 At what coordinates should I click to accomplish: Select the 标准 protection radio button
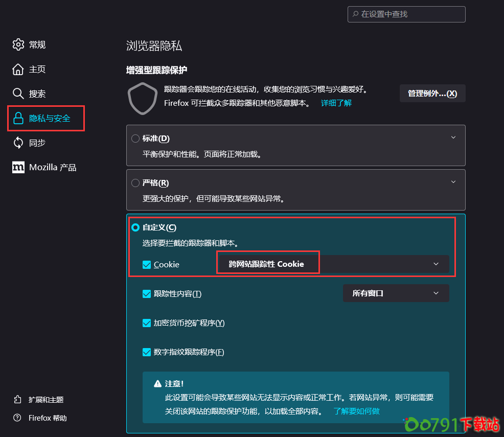coord(135,138)
